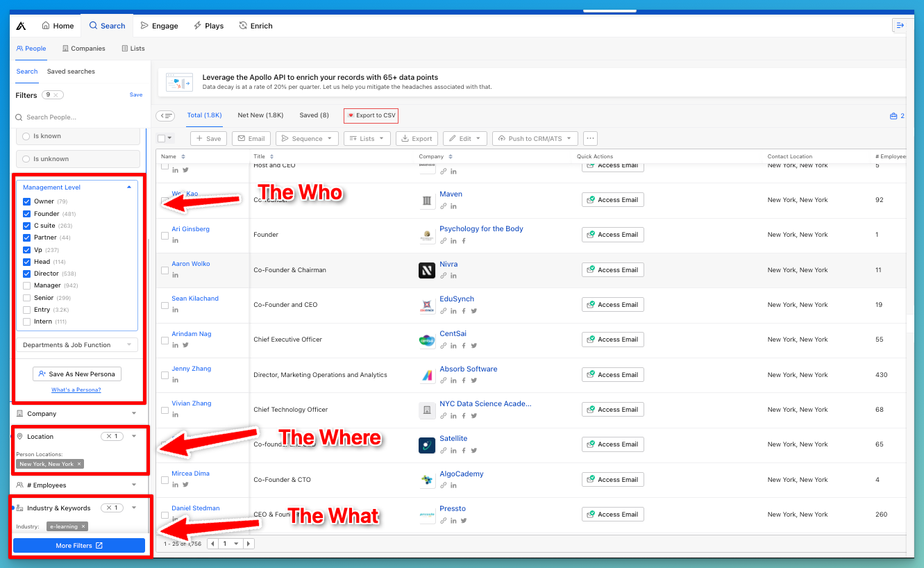The height and width of the screenshot is (568, 924).
Task: Expand the Company filter
Action: coord(134,413)
